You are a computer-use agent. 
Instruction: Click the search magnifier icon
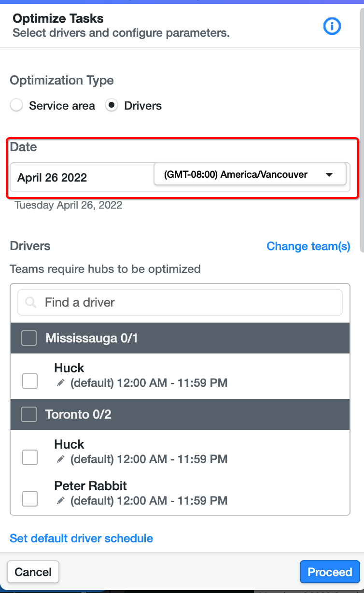[x=31, y=303]
